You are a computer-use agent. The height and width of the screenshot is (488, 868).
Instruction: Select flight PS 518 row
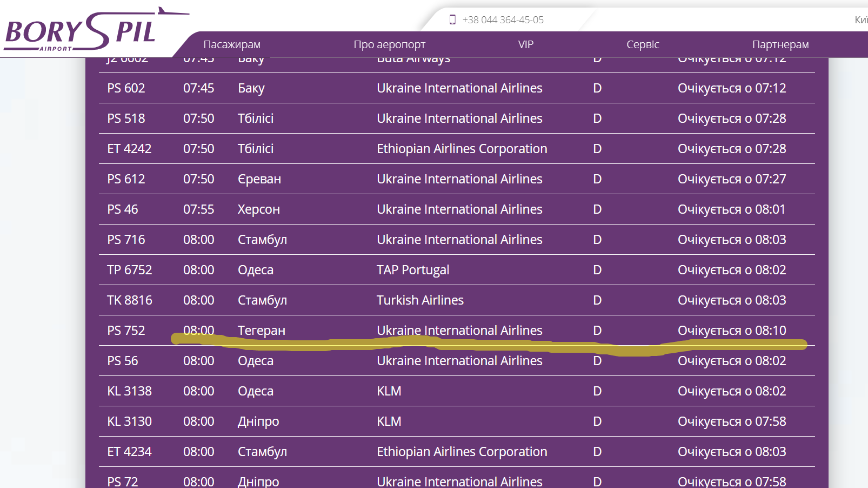tap(126, 118)
